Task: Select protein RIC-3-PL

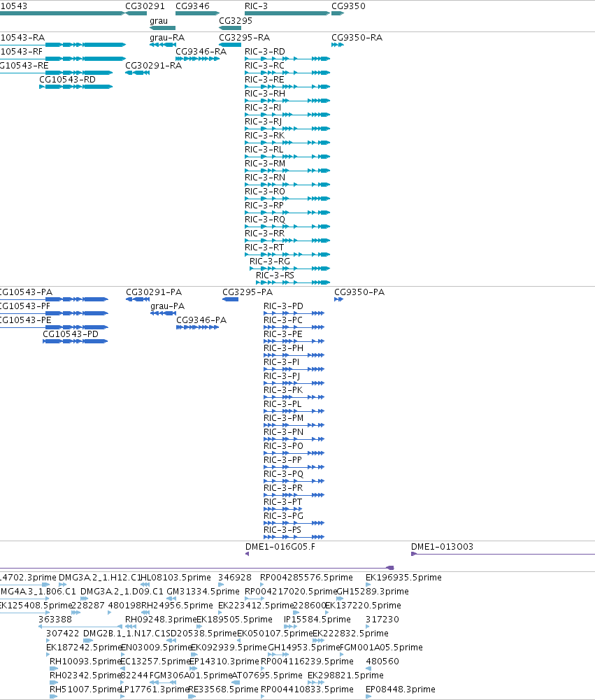Action: click(294, 411)
